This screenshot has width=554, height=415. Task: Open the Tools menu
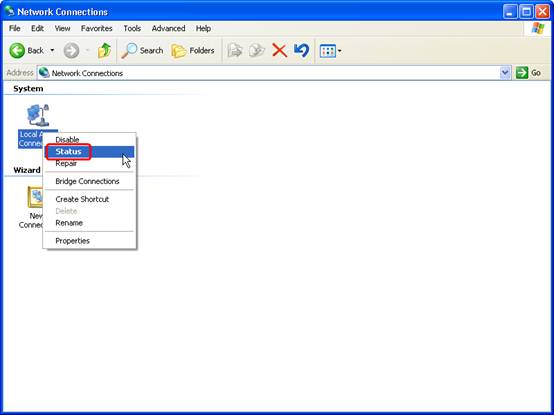click(132, 29)
